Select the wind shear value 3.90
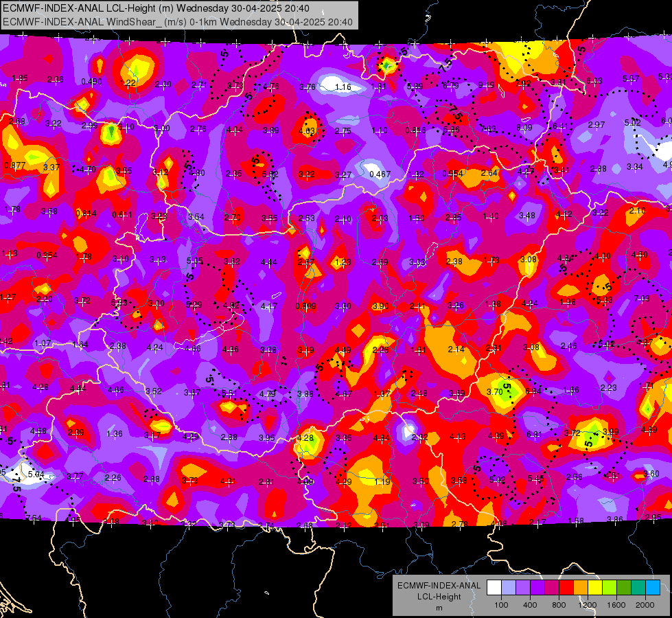 point(380,306)
